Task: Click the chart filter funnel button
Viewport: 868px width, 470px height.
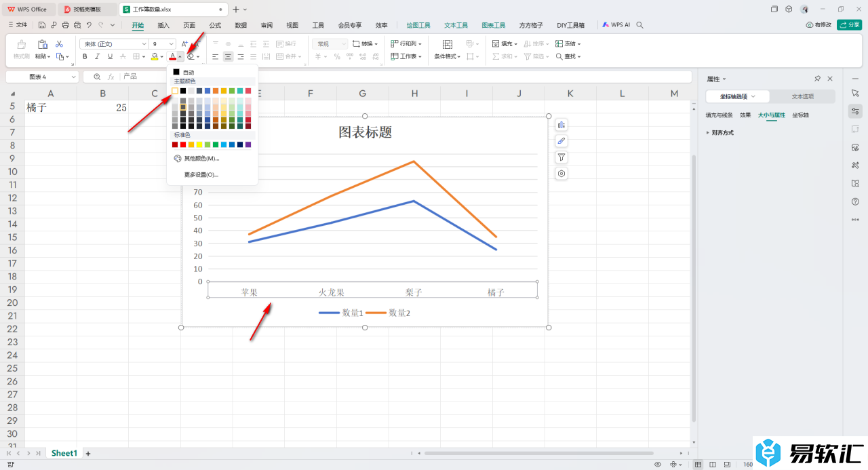Action: (x=561, y=157)
